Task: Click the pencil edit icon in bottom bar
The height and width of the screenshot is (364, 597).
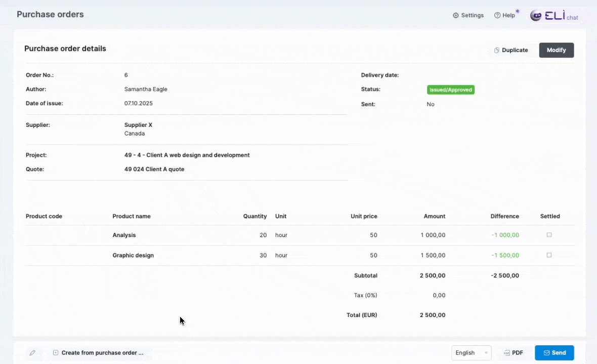Action: [32, 353]
